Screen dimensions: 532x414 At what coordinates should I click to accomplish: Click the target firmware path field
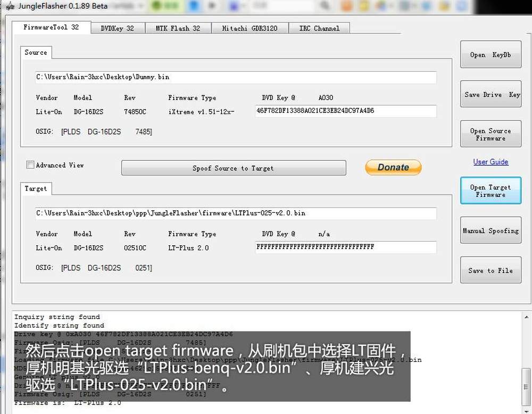236,213
